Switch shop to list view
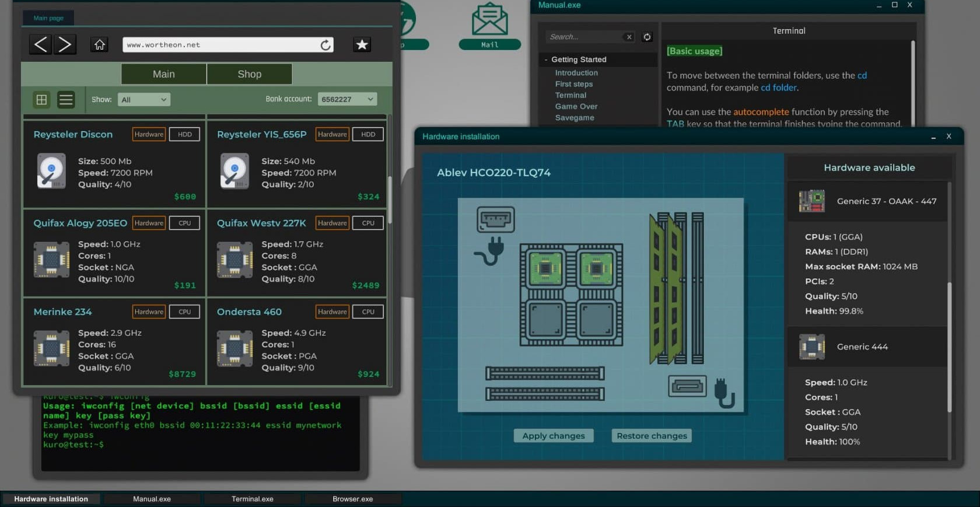Viewport: 980px width, 507px height. click(x=66, y=100)
